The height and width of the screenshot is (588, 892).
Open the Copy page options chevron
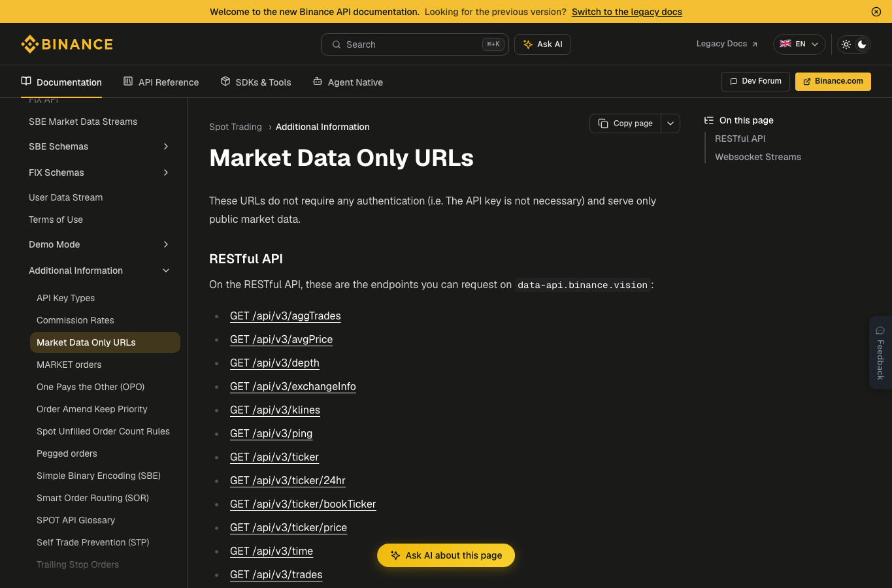coord(670,123)
